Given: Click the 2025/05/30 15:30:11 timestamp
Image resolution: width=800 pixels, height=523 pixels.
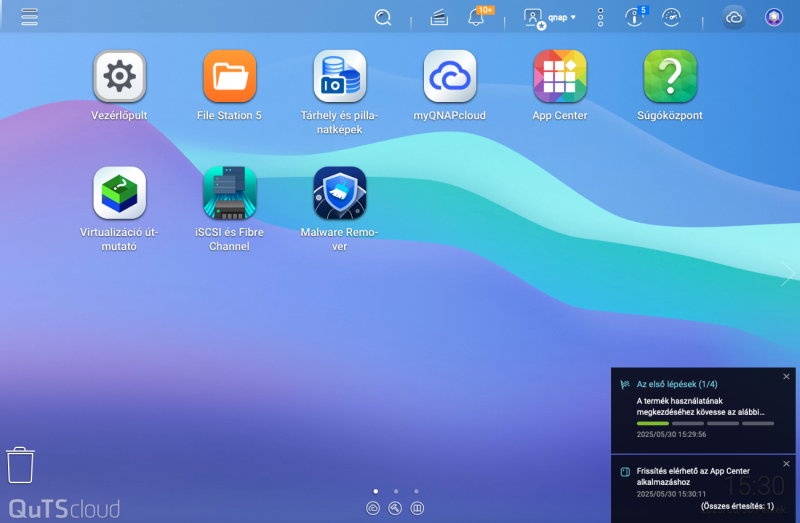Looking at the screenshot, I should tap(671, 494).
